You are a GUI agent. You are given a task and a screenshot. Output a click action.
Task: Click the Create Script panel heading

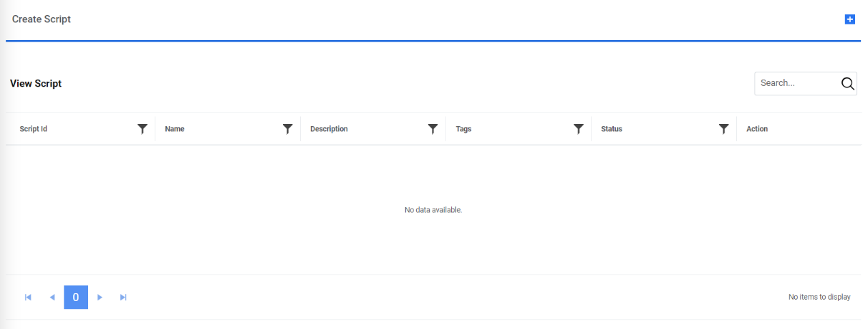coord(42,19)
